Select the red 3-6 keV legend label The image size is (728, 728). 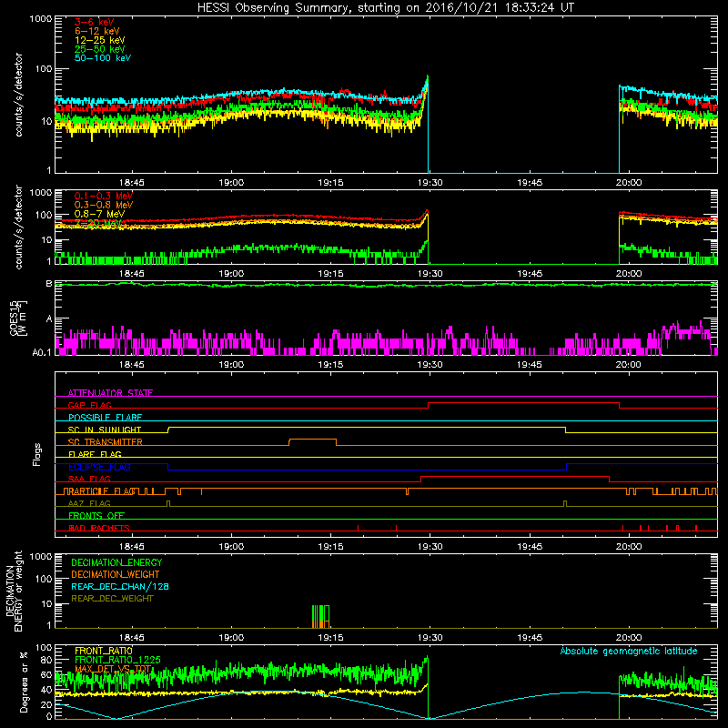(x=95, y=22)
